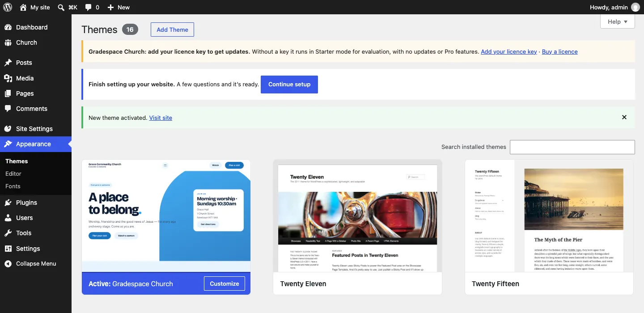The image size is (644, 313).
Task: Click the theme count badge 16
Action: [x=130, y=30]
